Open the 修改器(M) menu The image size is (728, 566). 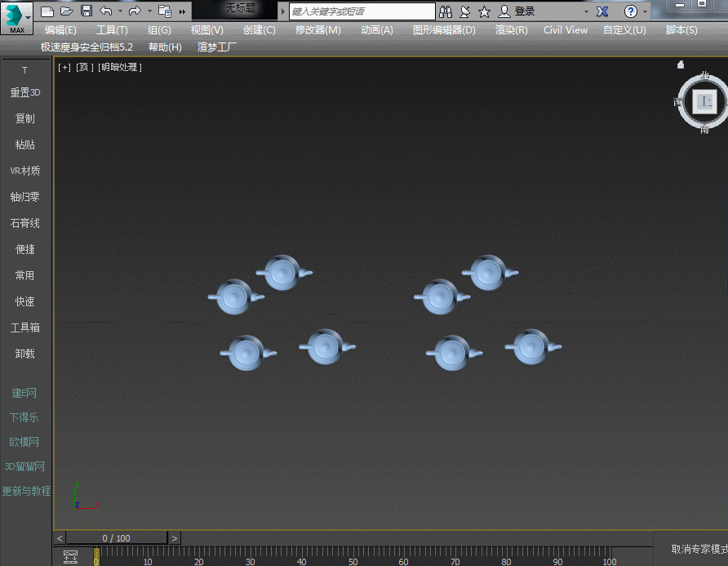pyautogui.click(x=317, y=30)
